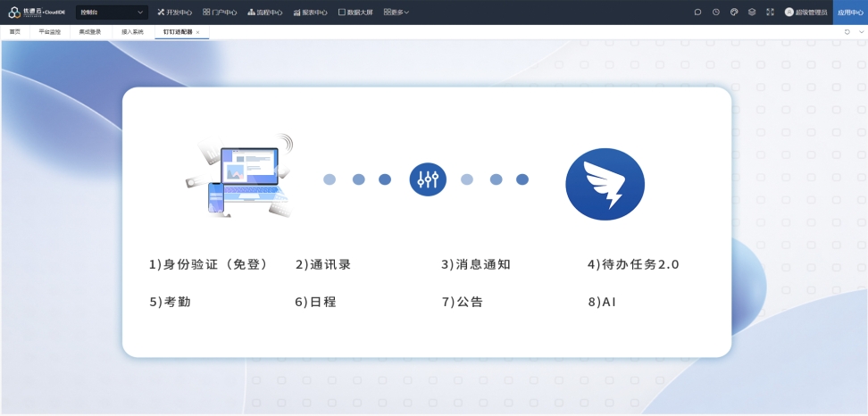This screenshot has height=416, width=868.
Task: Open 报表中心 menu
Action: [x=310, y=12]
